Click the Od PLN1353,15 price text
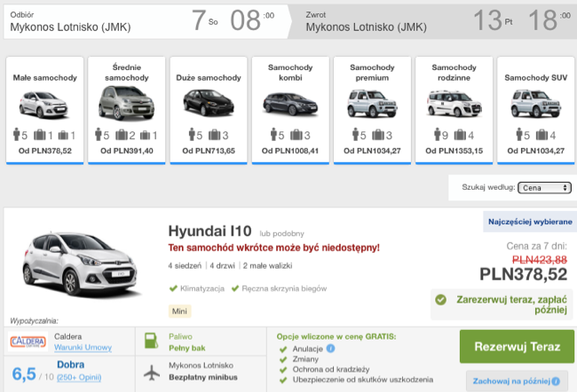This screenshot has height=392, width=577. (x=454, y=151)
